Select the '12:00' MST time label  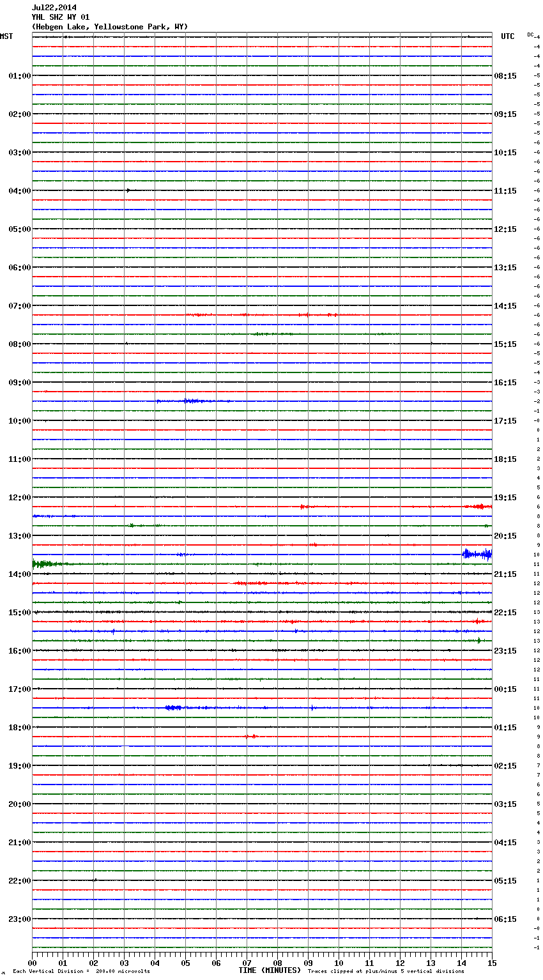coord(20,498)
